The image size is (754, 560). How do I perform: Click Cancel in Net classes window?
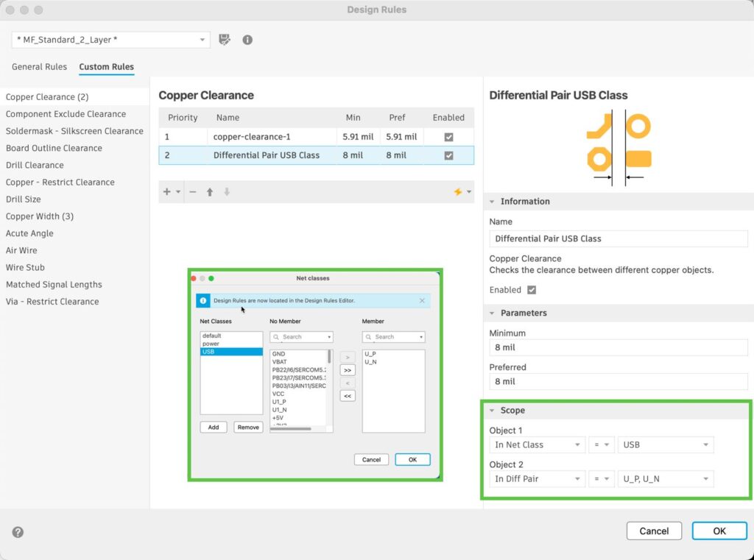pos(371,459)
